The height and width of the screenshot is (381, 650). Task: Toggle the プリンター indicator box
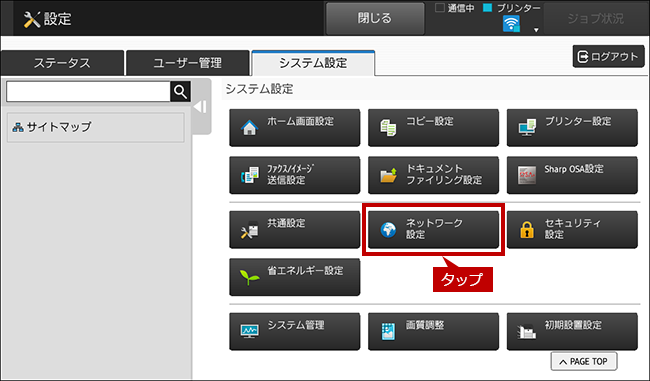coord(488,8)
